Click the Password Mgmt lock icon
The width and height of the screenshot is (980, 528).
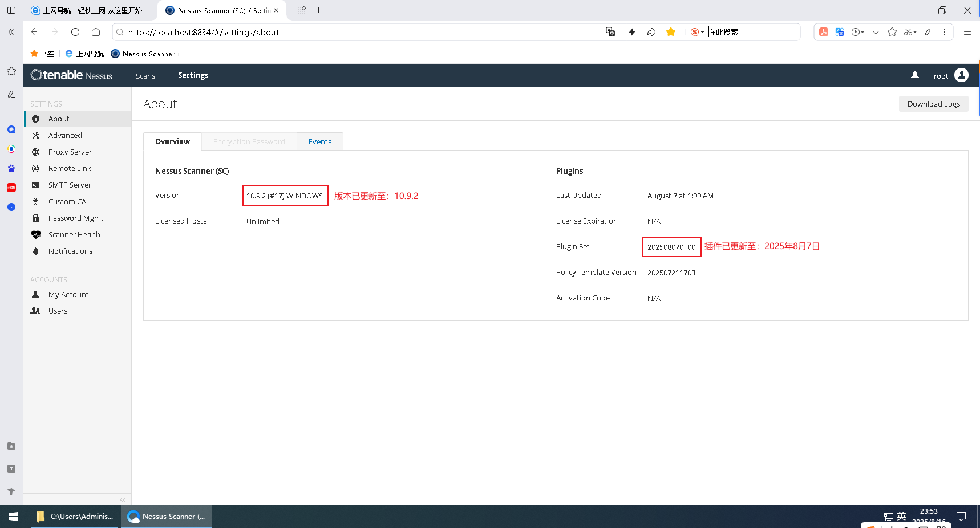[x=35, y=218]
